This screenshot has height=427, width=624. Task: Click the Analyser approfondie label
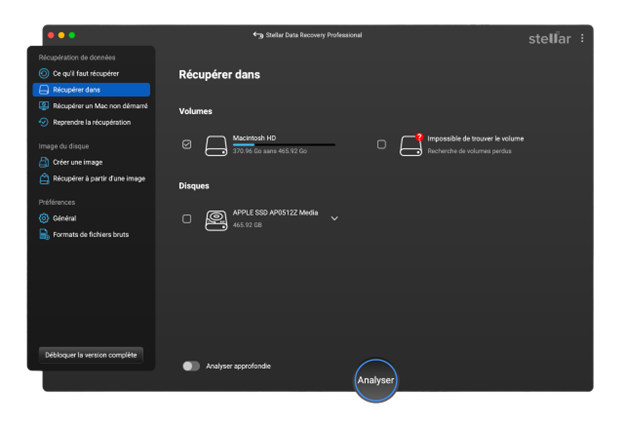point(238,366)
